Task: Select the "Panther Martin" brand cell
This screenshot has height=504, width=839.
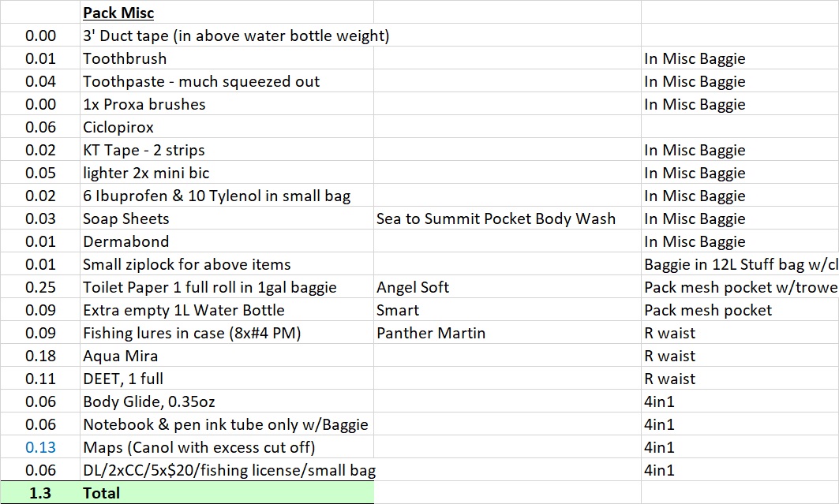Action: (431, 333)
